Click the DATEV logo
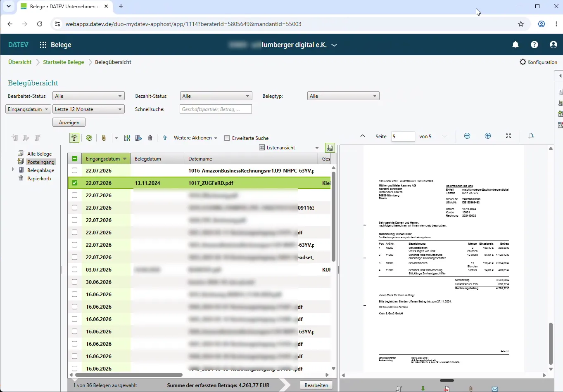563x392 pixels. 19,45
